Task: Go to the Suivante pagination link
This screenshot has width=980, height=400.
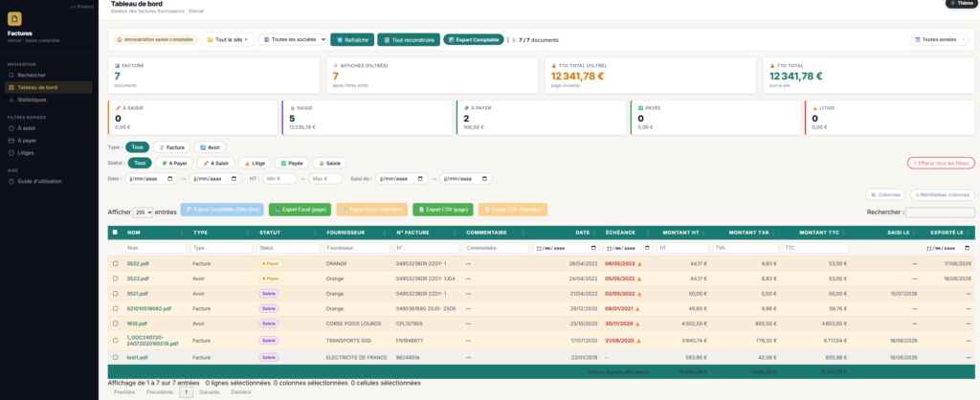Action: click(210, 392)
